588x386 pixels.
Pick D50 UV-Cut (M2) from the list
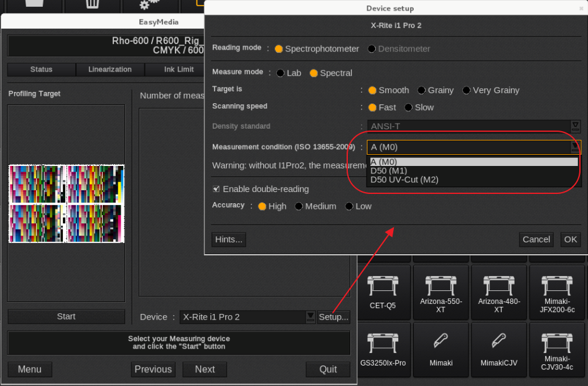(x=404, y=180)
